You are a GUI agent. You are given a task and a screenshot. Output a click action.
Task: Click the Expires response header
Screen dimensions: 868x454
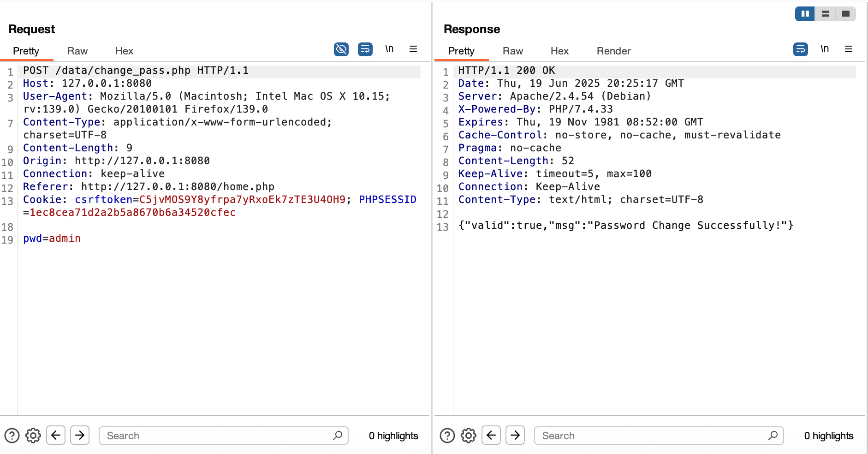coord(581,122)
